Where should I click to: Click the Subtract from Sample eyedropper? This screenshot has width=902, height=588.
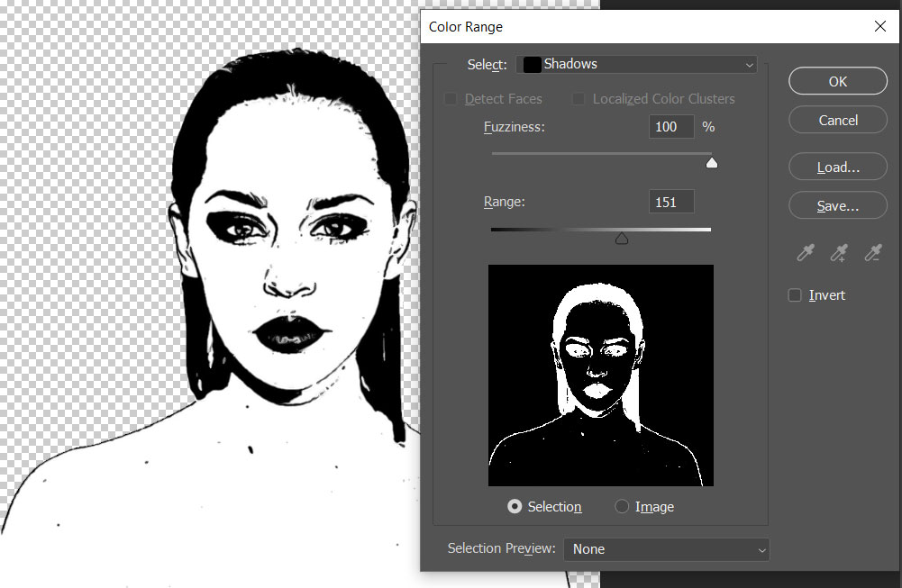[871, 253]
